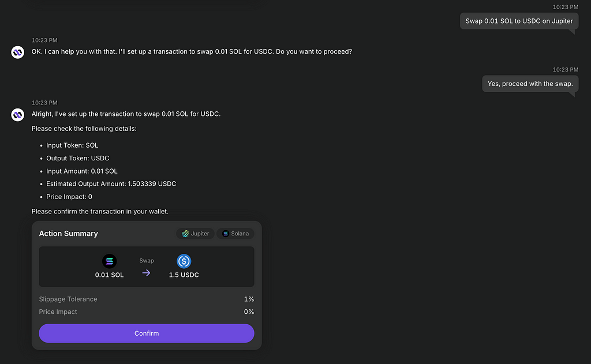Click the USDC token icon
This screenshot has width=591, height=364.
pyautogui.click(x=184, y=261)
